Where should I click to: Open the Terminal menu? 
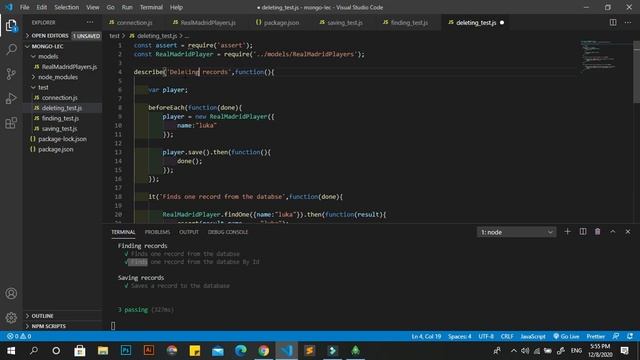[x=151, y=7]
